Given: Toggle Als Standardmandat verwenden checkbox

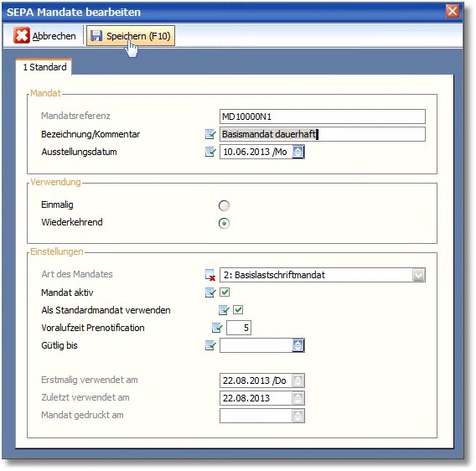Looking at the screenshot, I should 238,310.
